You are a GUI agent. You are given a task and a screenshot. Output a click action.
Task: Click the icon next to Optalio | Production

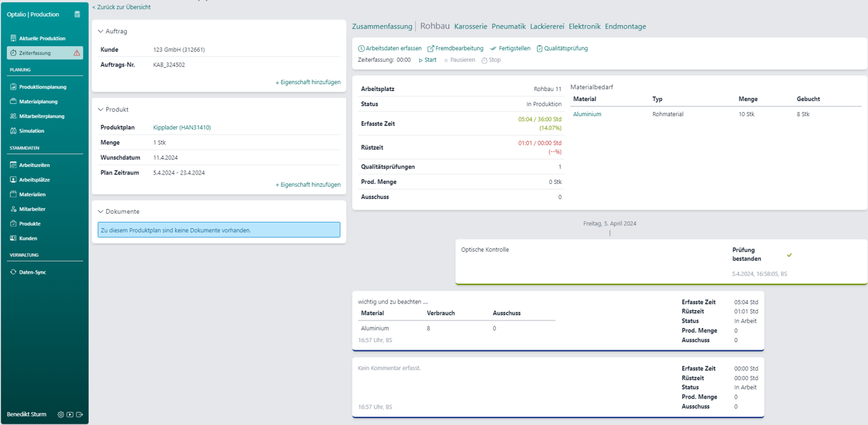click(77, 14)
